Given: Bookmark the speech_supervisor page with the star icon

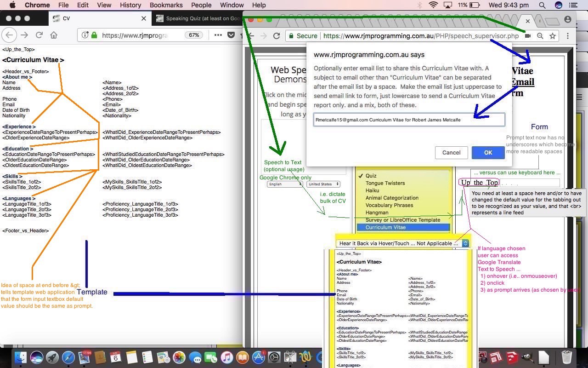Looking at the screenshot, I should coord(553,35).
